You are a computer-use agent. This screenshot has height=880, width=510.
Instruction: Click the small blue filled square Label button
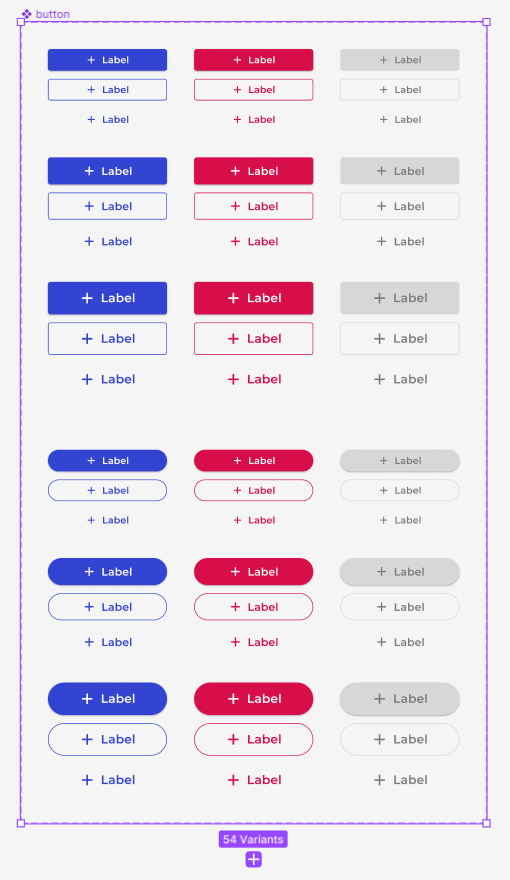click(x=107, y=60)
